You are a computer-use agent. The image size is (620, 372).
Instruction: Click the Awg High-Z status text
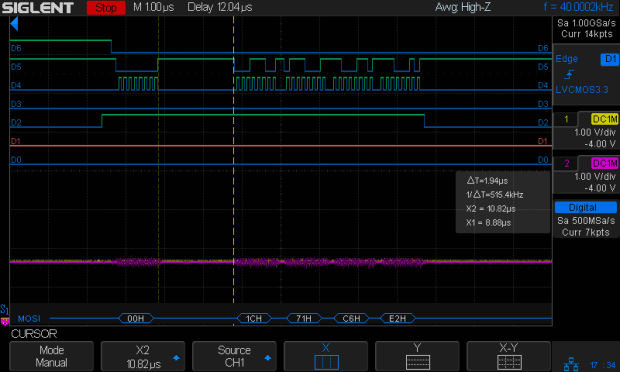coord(463,7)
